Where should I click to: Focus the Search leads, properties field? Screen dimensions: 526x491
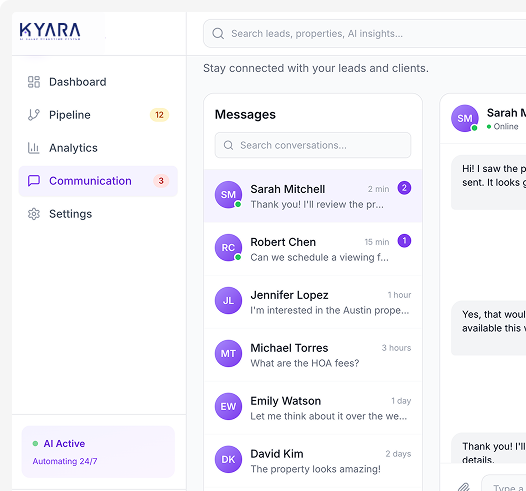point(364,34)
